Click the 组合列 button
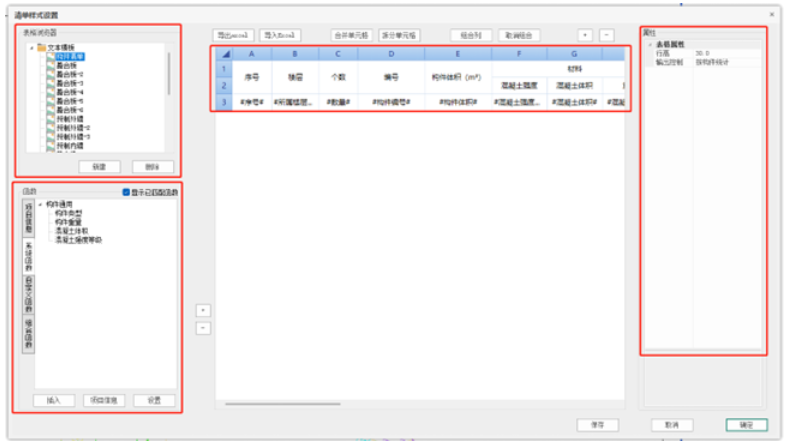 point(471,35)
